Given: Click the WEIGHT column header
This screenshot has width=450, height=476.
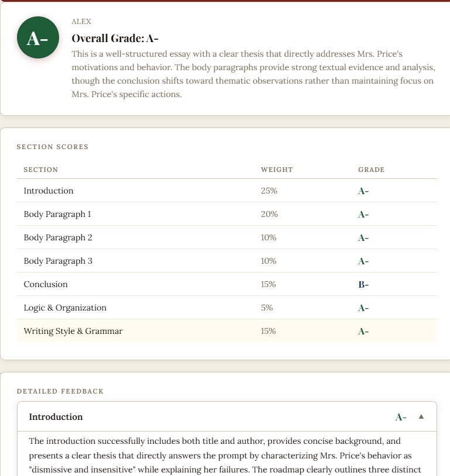Looking at the screenshot, I should [277, 170].
